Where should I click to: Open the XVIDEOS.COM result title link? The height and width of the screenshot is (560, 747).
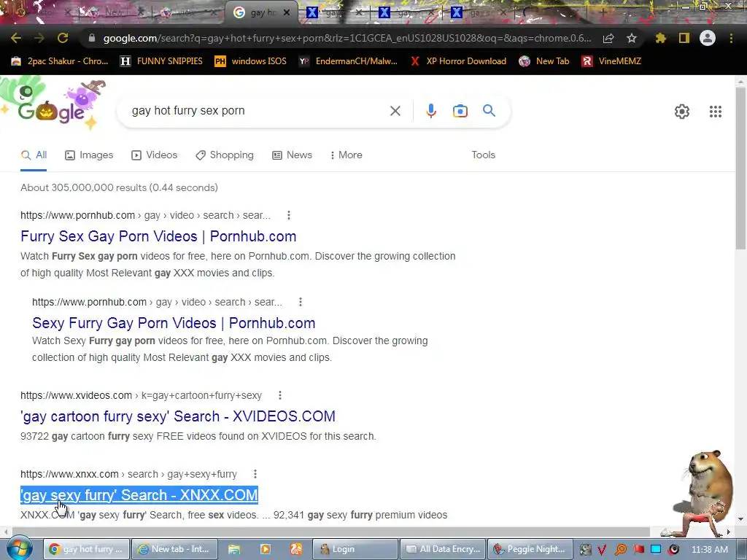[x=178, y=416]
